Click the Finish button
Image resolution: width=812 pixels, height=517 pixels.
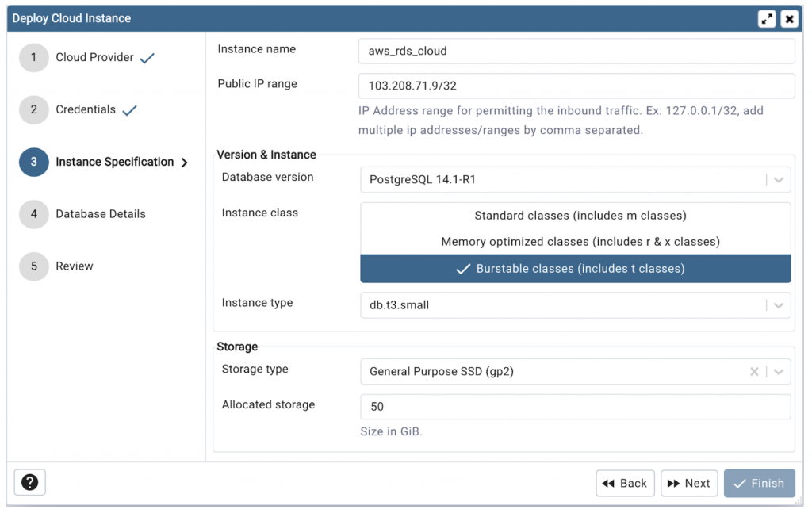759,483
